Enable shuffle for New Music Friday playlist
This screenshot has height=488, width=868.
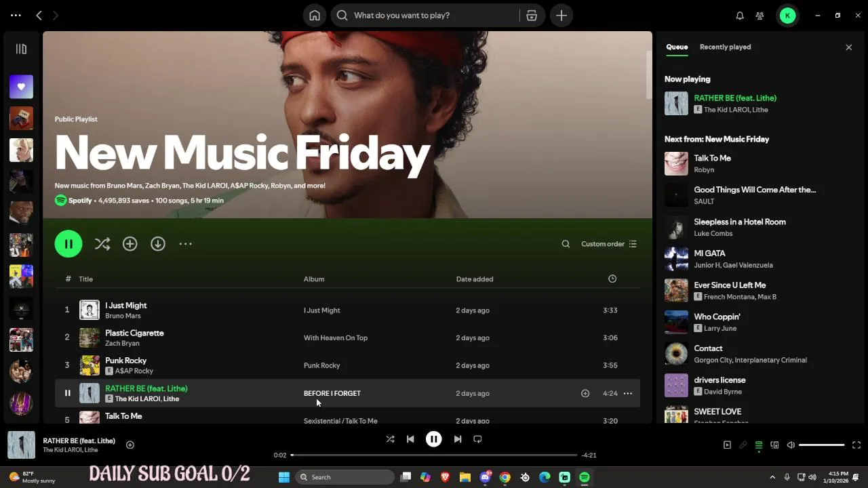[x=102, y=244]
